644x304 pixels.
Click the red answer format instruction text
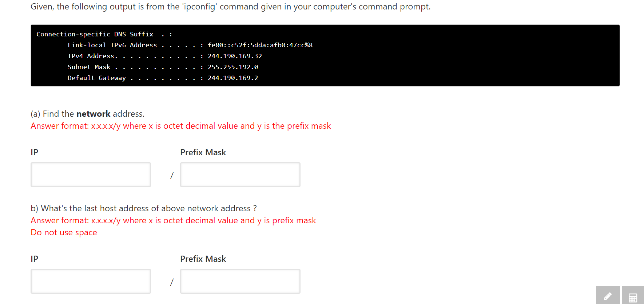coord(180,126)
